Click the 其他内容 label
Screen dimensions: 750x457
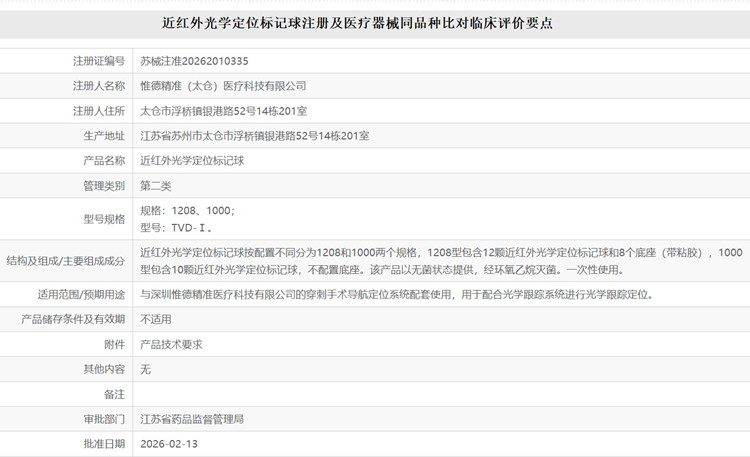(x=104, y=369)
